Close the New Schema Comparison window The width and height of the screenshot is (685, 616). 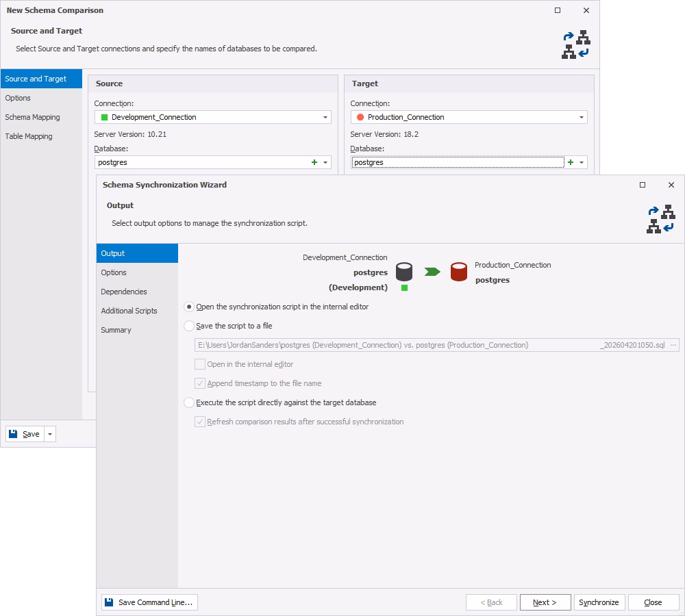(x=586, y=10)
